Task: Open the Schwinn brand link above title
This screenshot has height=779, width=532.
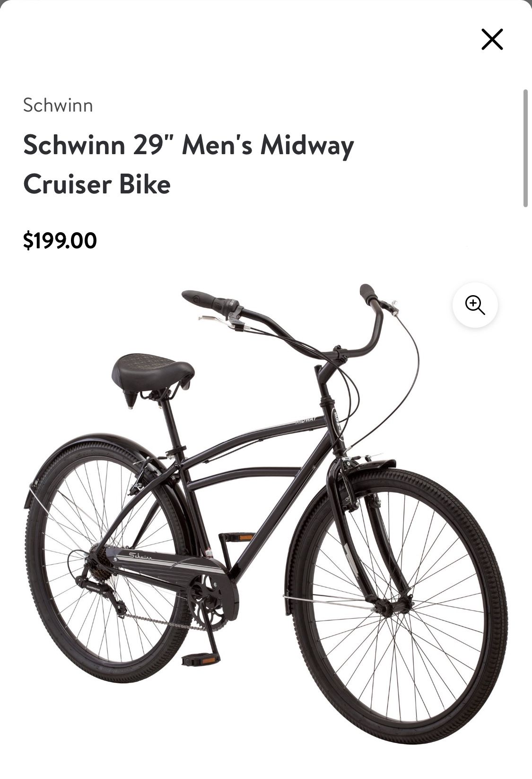Action: click(x=58, y=105)
